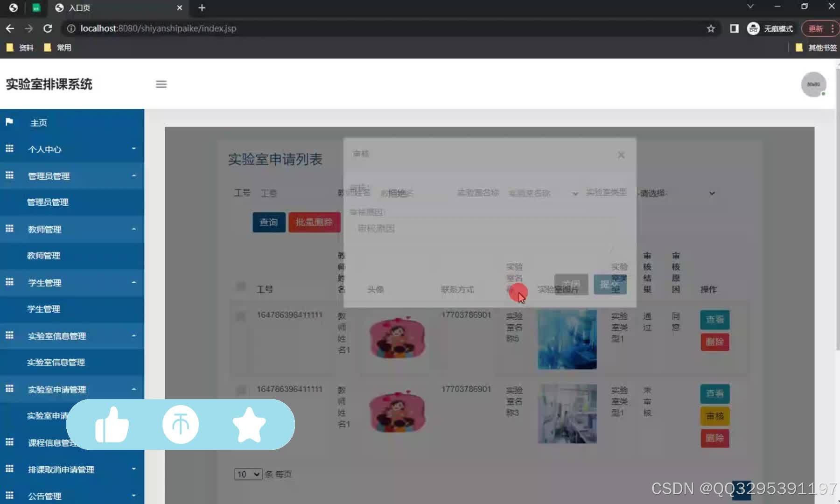Click the flag icon beside 主页
This screenshot has width=840, height=504.
click(9, 122)
